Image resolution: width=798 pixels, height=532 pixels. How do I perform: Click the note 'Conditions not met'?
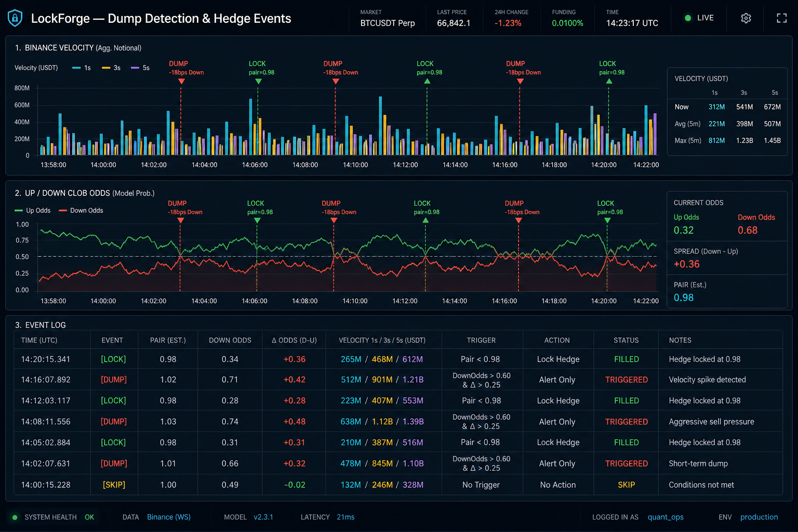click(701, 485)
